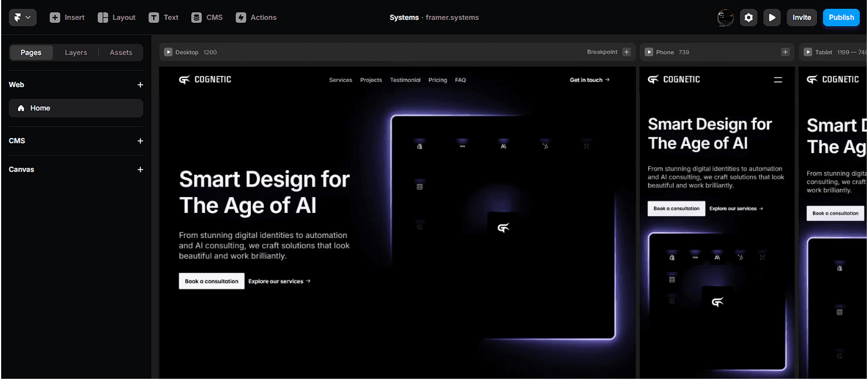The image size is (868, 380).
Task: Open the Text tool
Action: coord(163,17)
